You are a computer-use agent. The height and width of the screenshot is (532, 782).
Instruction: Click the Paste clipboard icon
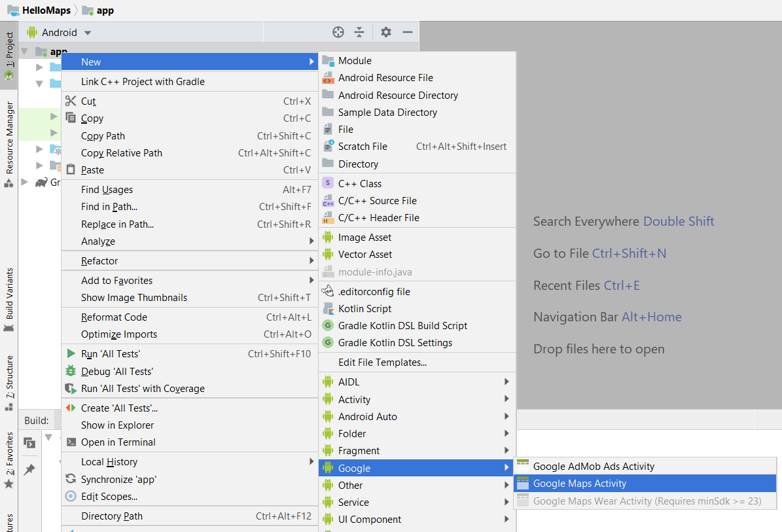point(71,169)
